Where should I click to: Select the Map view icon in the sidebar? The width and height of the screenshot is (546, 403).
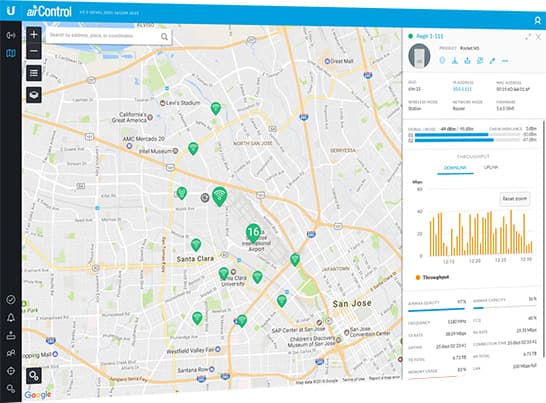(x=11, y=53)
